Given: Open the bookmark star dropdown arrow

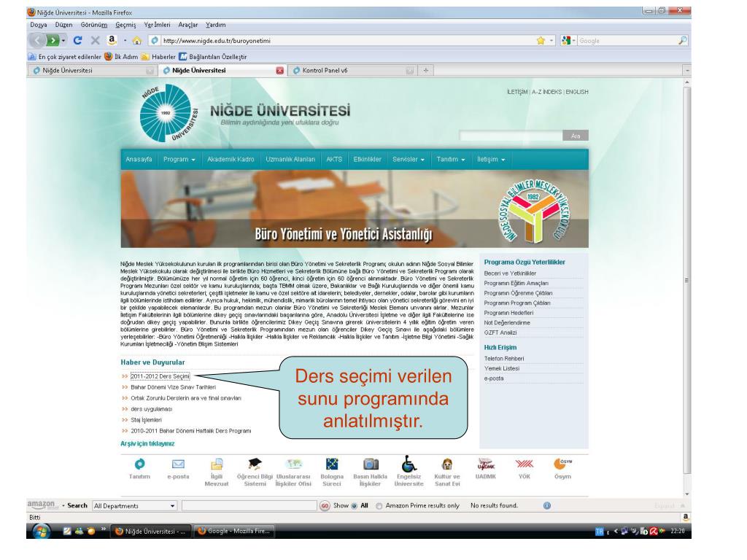Looking at the screenshot, I should pyautogui.click(x=551, y=41).
